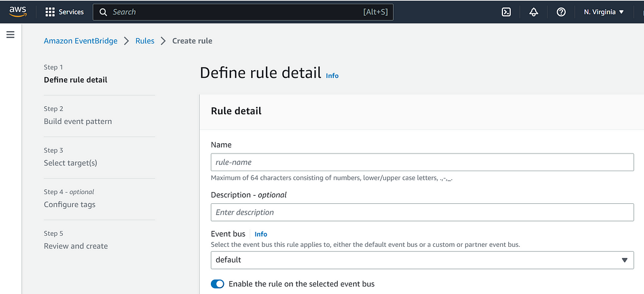Focus the top Search box
Screen dimensions: 644x294
point(243,12)
